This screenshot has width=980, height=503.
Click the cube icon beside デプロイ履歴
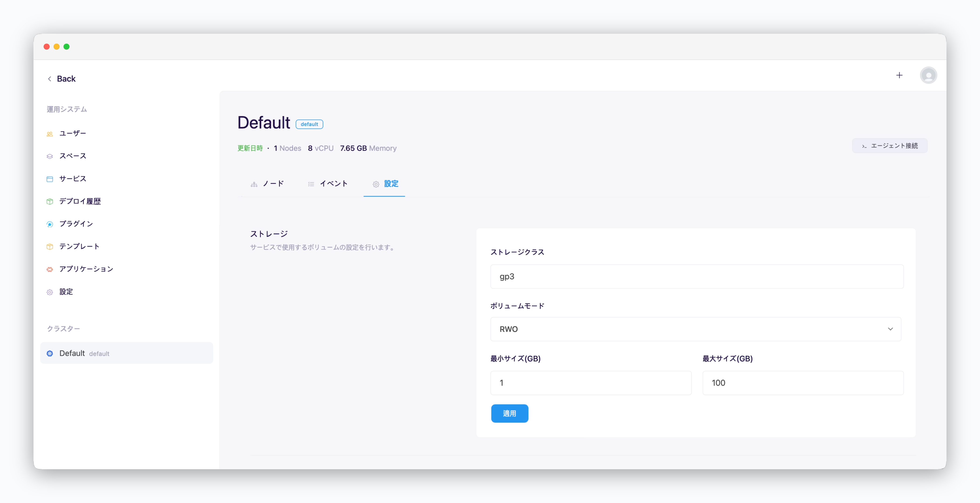click(x=50, y=201)
